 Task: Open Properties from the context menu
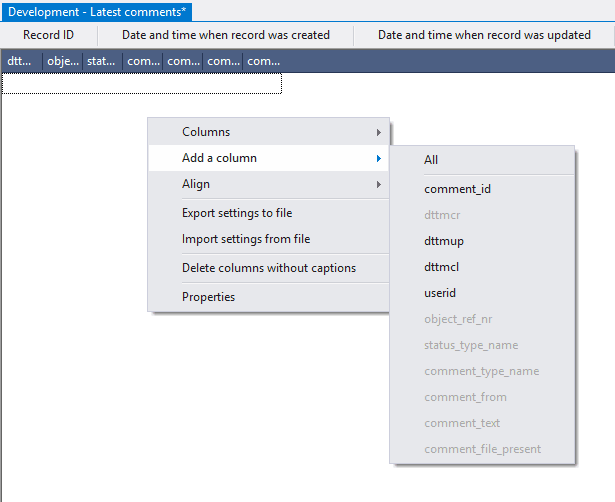click(209, 297)
